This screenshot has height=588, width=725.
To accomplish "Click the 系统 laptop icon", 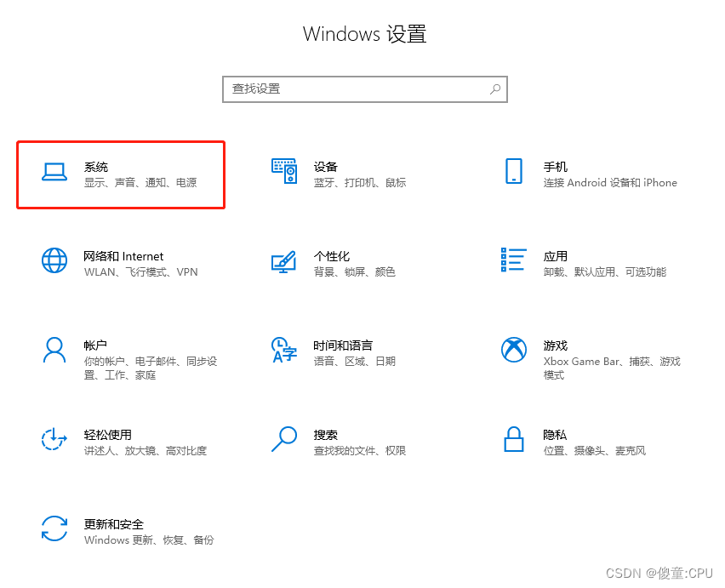I will coord(54,172).
